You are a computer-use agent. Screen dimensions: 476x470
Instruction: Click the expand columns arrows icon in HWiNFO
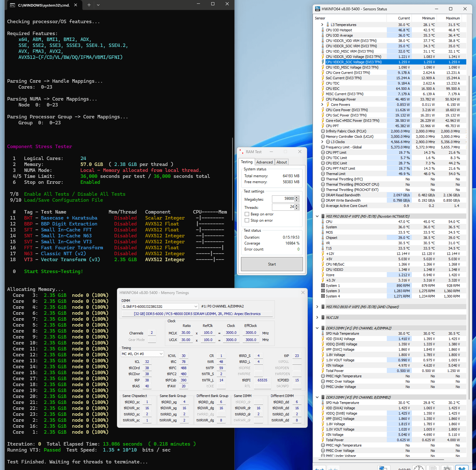(320, 468)
